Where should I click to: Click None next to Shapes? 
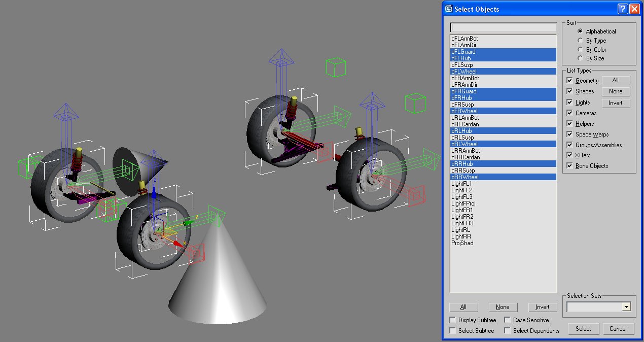click(x=616, y=91)
